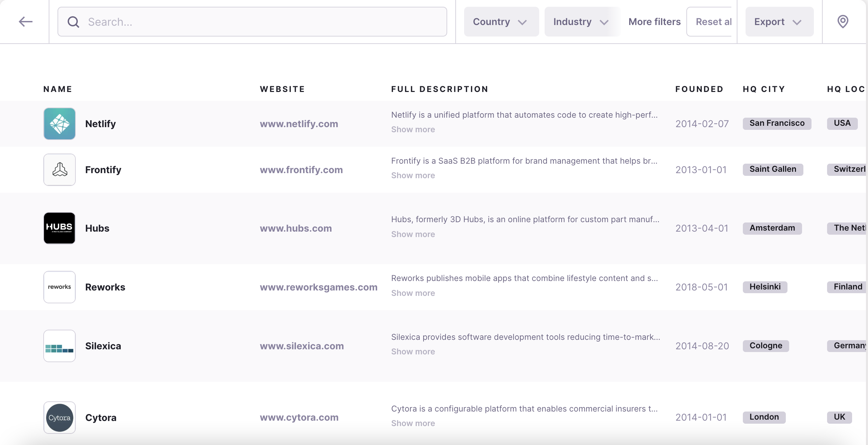Screen dimensions: 868x445
Task: Open Hubs website link
Action: tap(296, 228)
